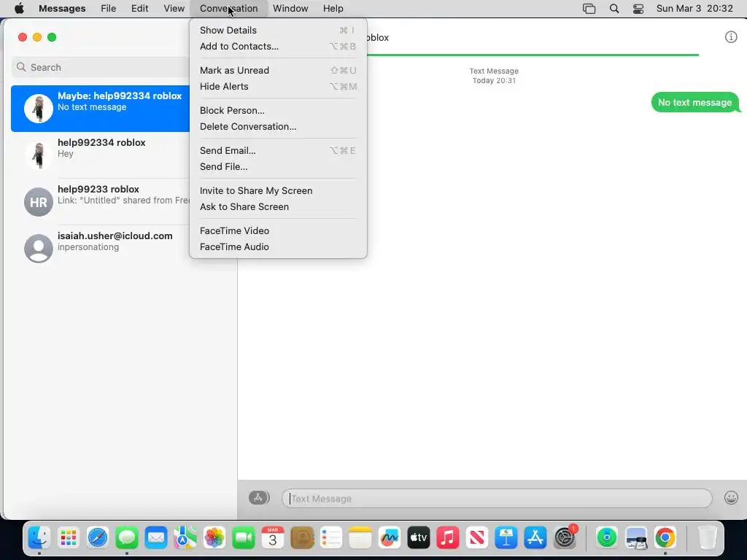
Task: Choose Invite to Share My Screen
Action: pyautogui.click(x=278, y=190)
